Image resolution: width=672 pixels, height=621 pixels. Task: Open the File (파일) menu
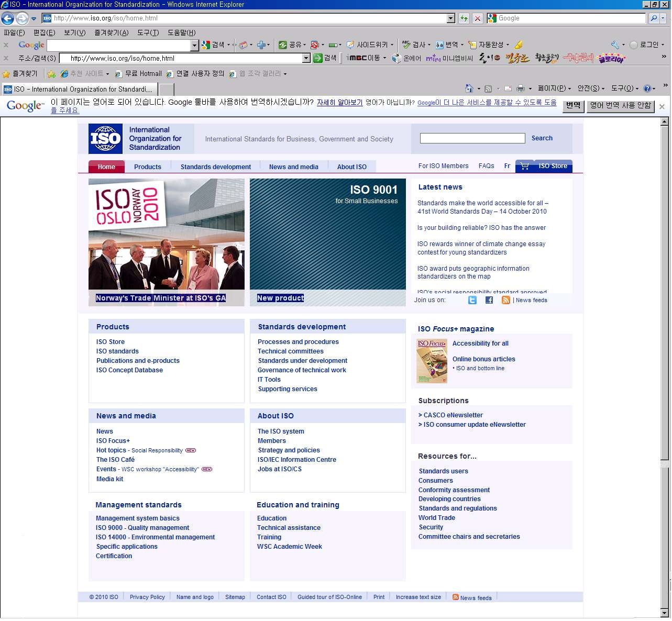[14, 32]
